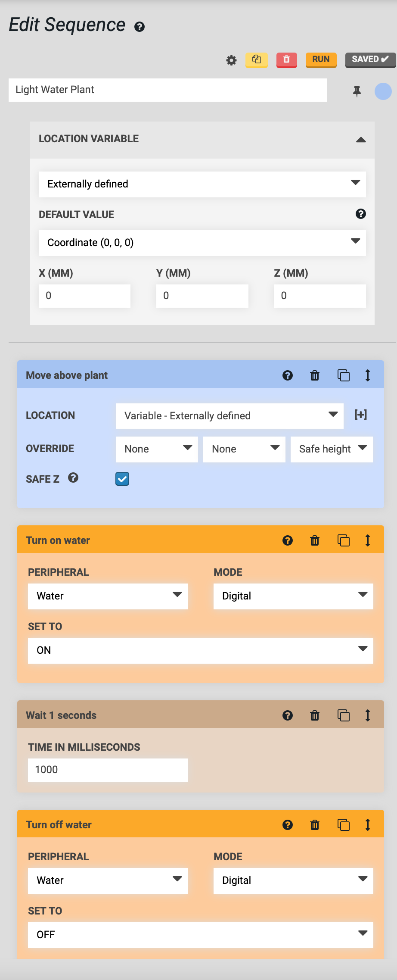Click the blue sequence color swatch
The image size is (397, 980).
(383, 91)
